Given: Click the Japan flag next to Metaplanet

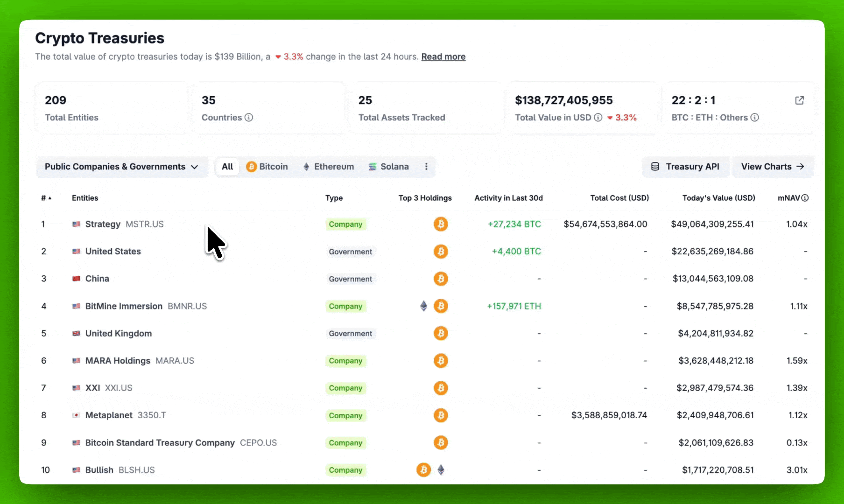Looking at the screenshot, I should pyautogui.click(x=76, y=415).
